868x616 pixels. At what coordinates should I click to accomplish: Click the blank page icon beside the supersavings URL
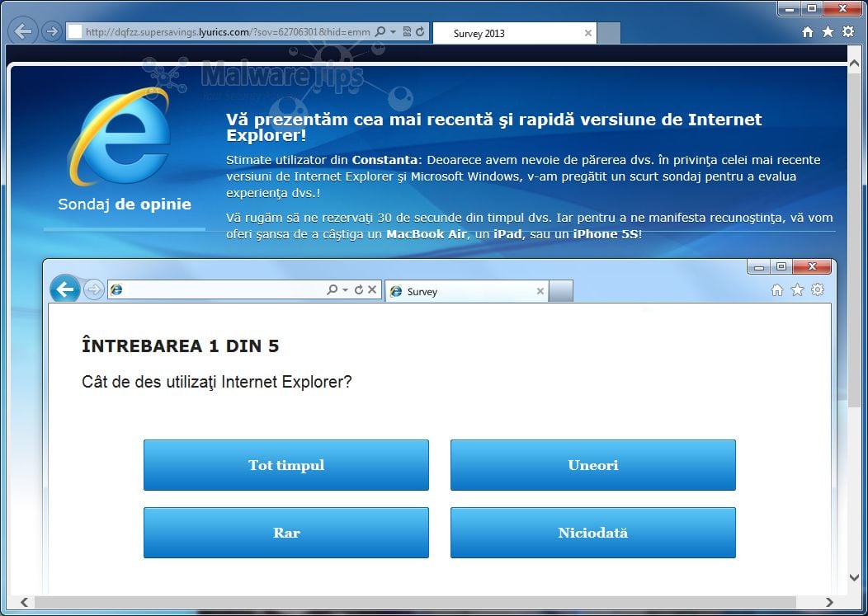tap(75, 31)
